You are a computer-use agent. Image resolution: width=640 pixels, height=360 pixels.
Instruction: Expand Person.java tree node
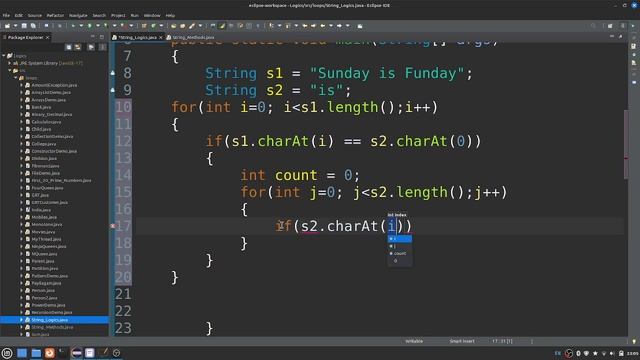point(21,290)
